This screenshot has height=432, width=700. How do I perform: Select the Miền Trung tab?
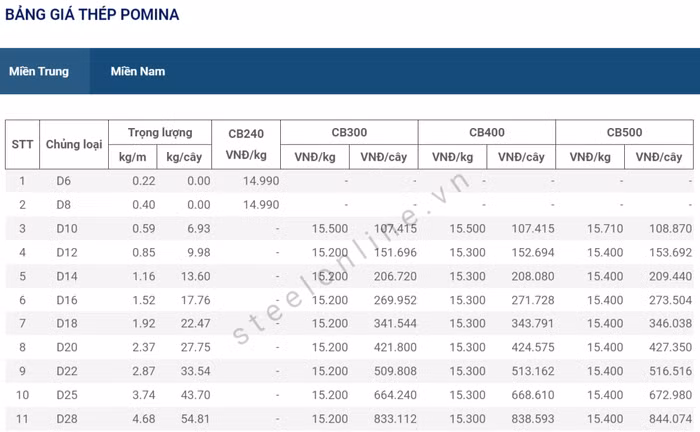point(39,72)
